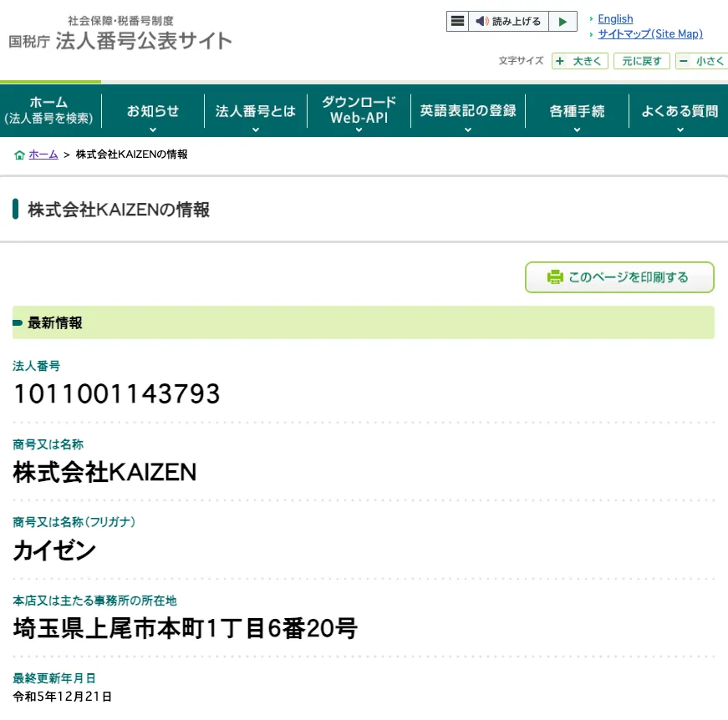This screenshot has height=720, width=728.
Task: Decrease text size with 小さく
Action: 702,61
